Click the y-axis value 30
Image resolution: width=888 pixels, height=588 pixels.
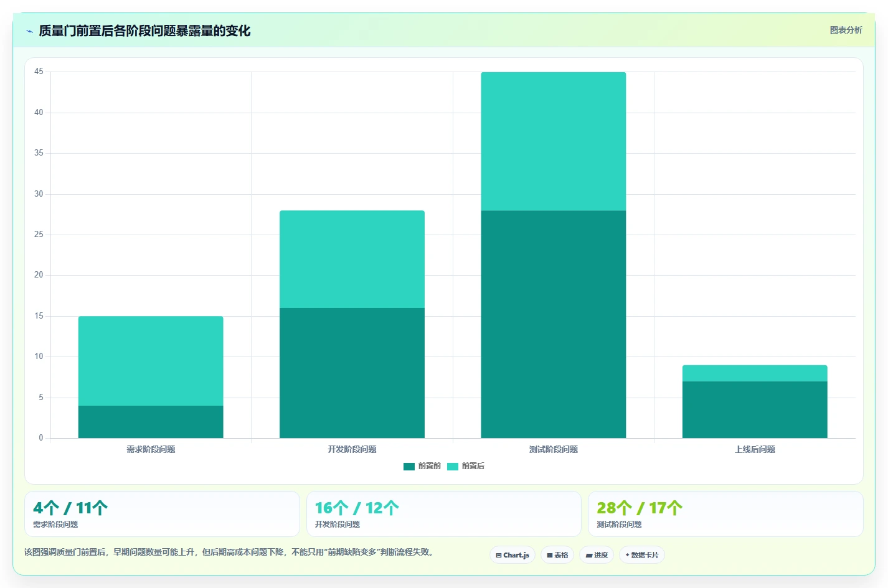[x=39, y=194]
